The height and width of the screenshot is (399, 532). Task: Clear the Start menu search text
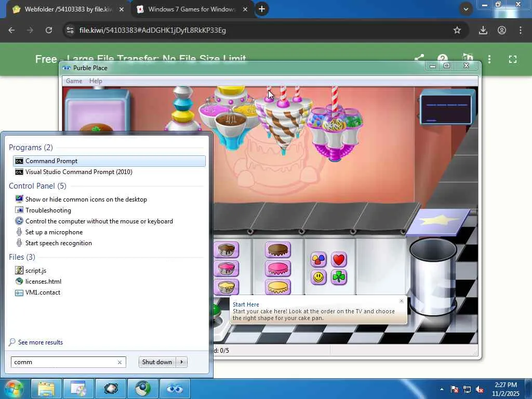pyautogui.click(x=119, y=362)
